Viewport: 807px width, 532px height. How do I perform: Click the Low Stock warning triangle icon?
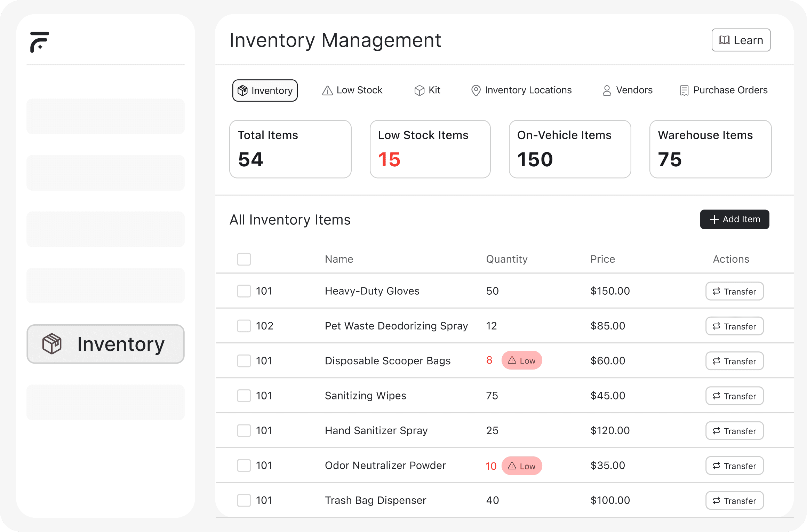[x=327, y=90]
